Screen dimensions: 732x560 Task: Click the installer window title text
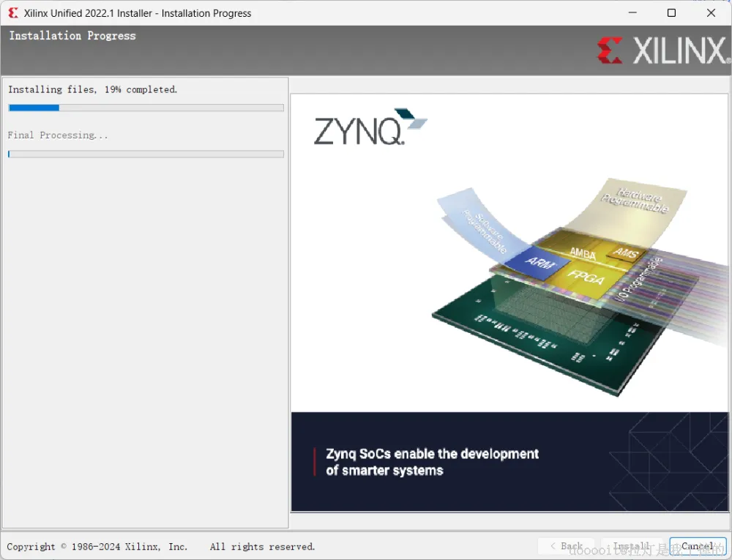pyautogui.click(x=138, y=13)
